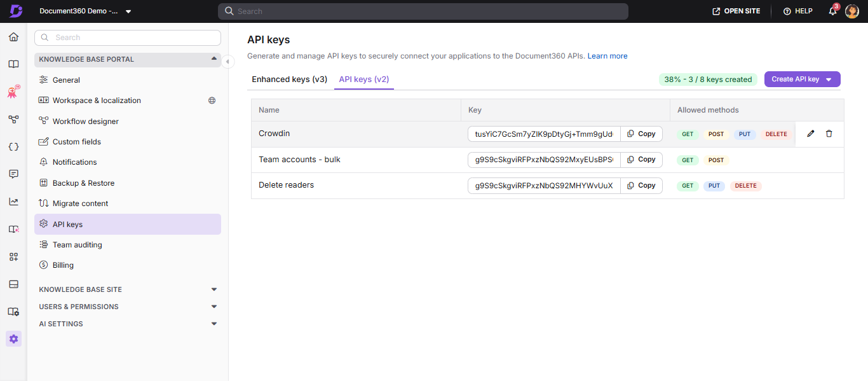Open the Analytics chart icon
This screenshot has height=381, width=868.
[13, 202]
